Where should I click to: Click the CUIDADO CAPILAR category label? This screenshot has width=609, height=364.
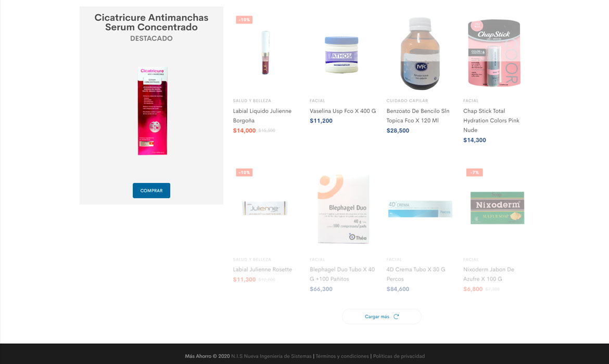pyautogui.click(x=407, y=100)
